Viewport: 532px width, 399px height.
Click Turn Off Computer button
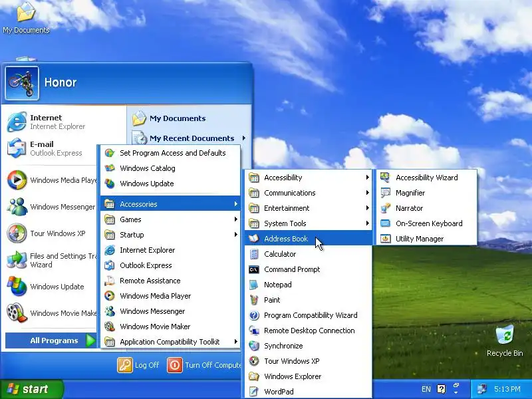tap(204, 365)
